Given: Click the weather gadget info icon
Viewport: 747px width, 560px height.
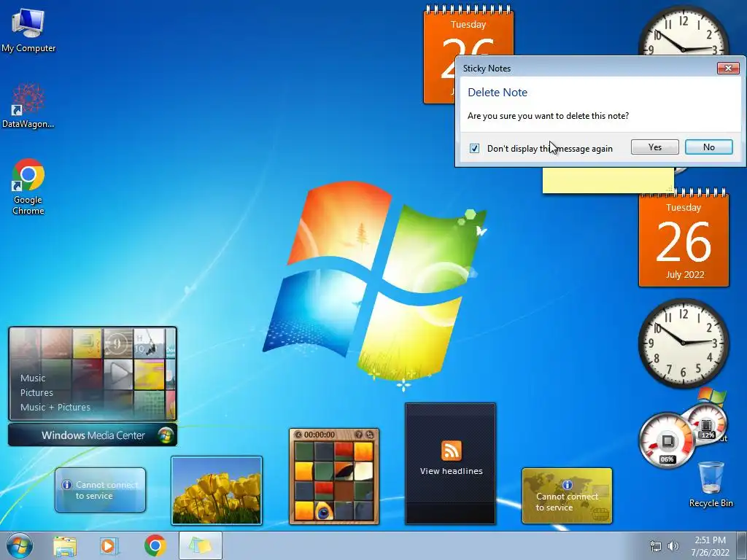Looking at the screenshot, I should pyautogui.click(x=67, y=485).
